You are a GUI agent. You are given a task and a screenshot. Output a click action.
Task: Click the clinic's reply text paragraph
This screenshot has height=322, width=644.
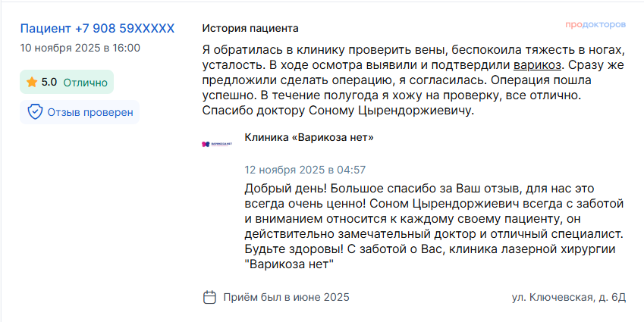pyautogui.click(x=432, y=226)
